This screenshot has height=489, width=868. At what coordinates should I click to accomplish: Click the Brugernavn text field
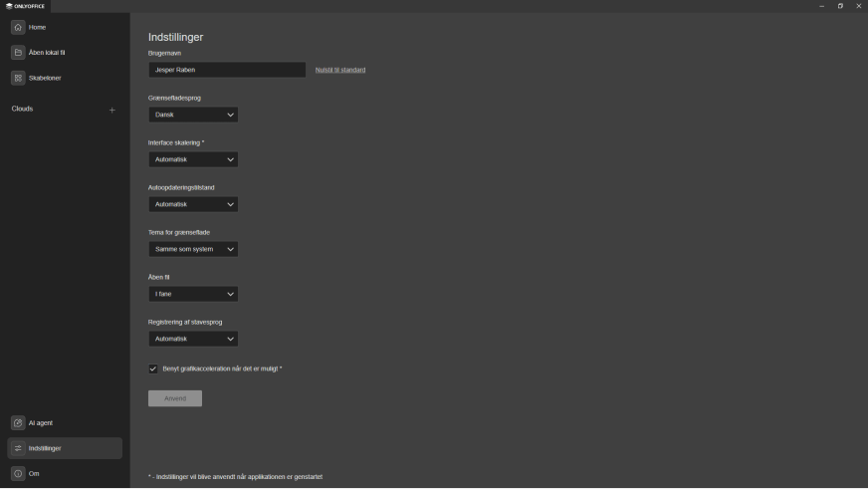227,70
